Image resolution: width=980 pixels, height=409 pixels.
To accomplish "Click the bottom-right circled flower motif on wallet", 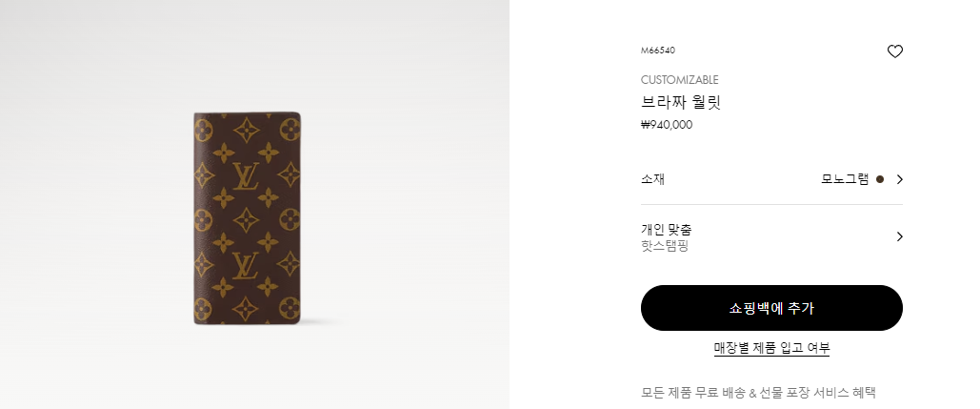I will pyautogui.click(x=290, y=308).
